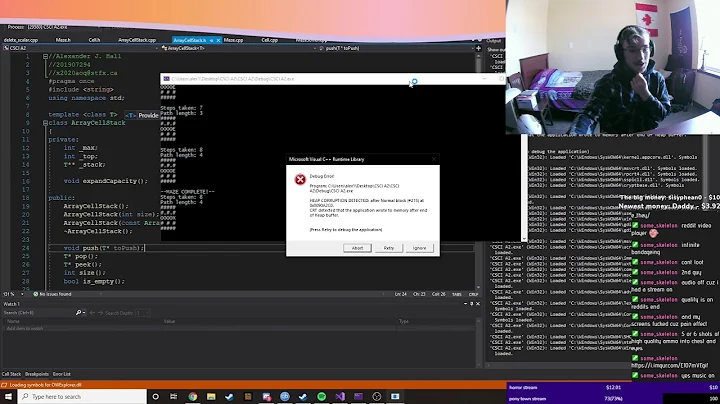
Task: Click the Type column header in Watch 1
Action: [404, 321]
